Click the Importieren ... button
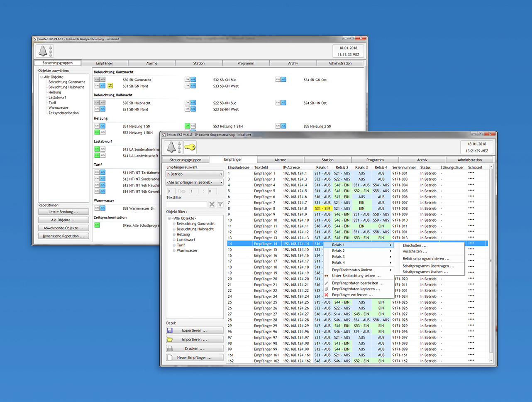Image resolution: width=532 pixels, height=402 pixels. pyautogui.click(x=195, y=340)
